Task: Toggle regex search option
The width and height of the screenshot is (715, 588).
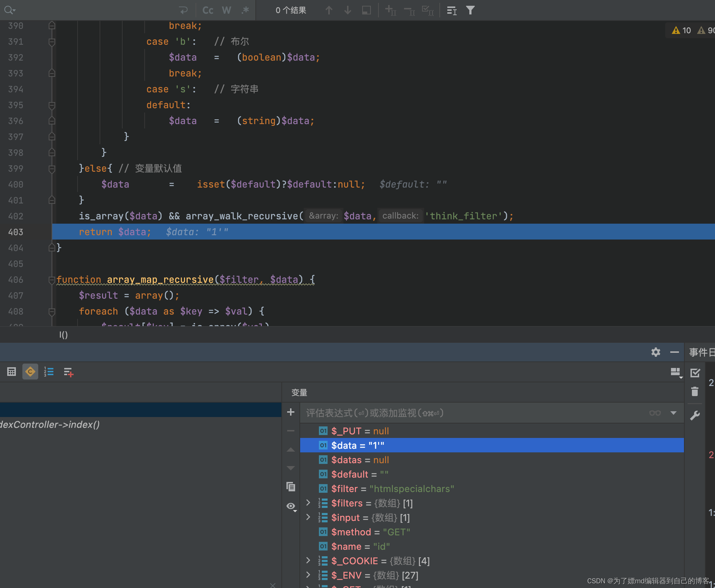Action: click(245, 10)
